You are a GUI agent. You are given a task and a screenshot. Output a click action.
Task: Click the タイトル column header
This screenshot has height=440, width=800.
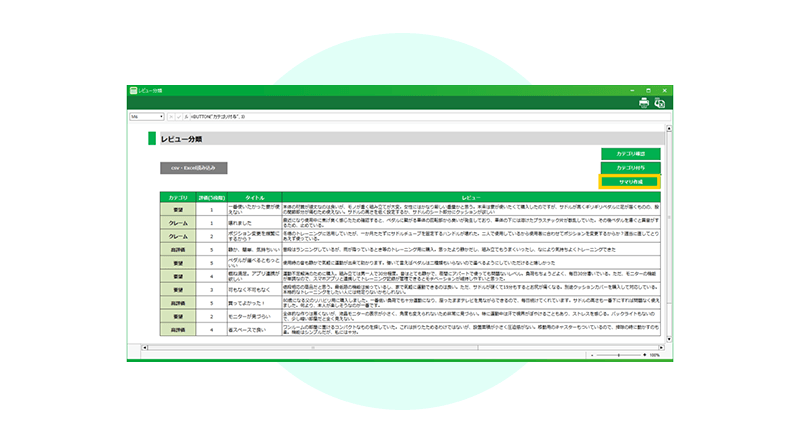pos(255,198)
